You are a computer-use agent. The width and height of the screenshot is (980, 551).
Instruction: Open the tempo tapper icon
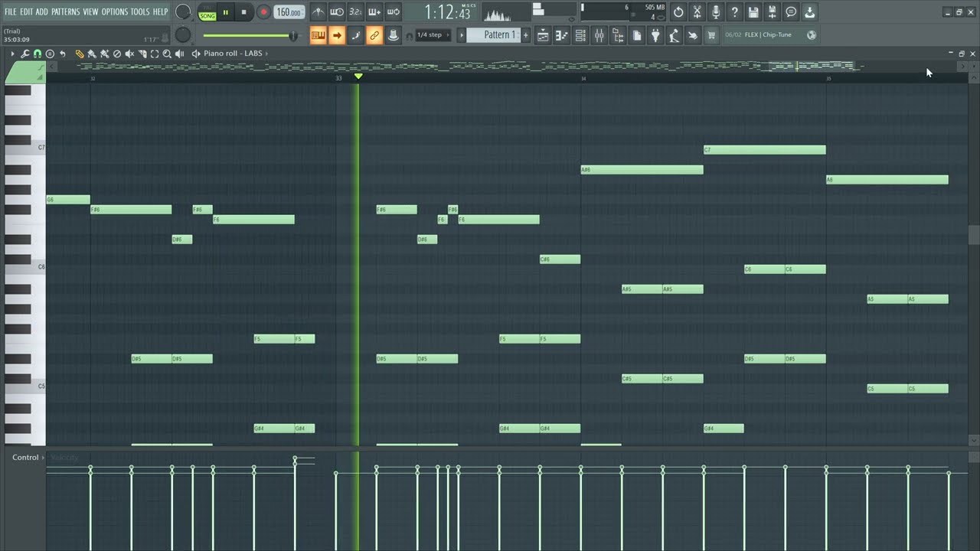[x=674, y=35]
